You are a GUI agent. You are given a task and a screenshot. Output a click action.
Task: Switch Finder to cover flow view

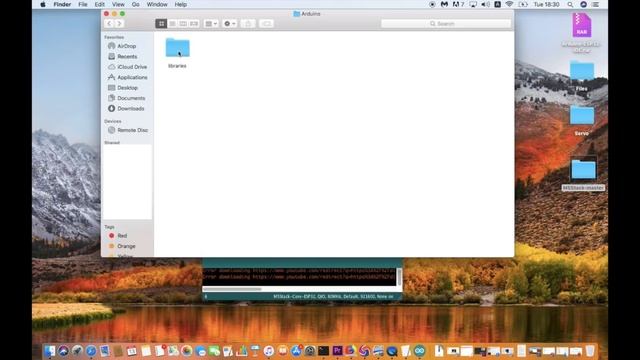point(194,24)
